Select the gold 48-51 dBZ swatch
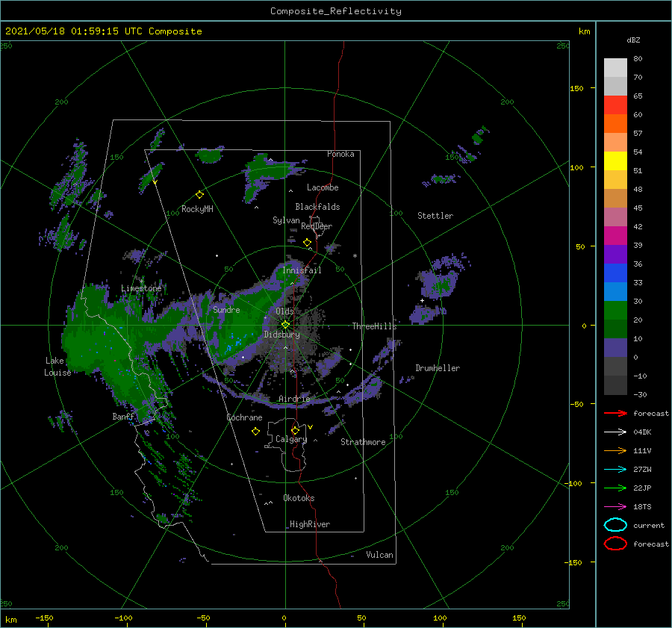The width and height of the screenshot is (672, 628). pos(615,180)
